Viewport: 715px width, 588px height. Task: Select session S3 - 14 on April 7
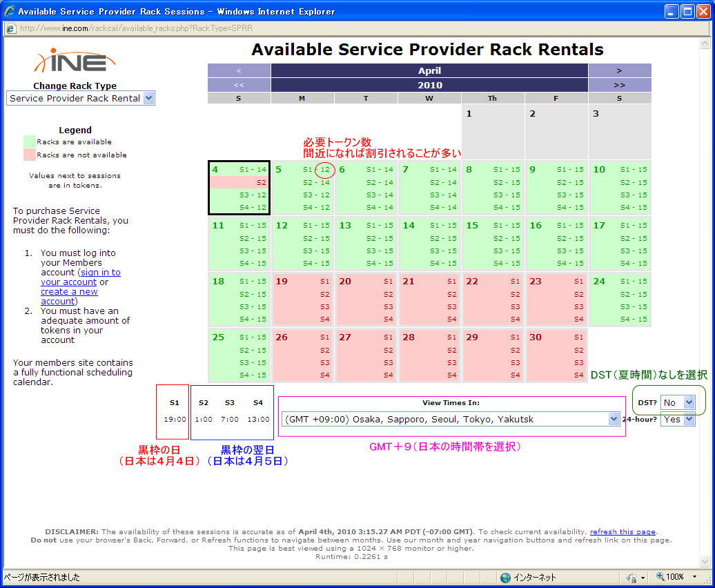click(443, 195)
